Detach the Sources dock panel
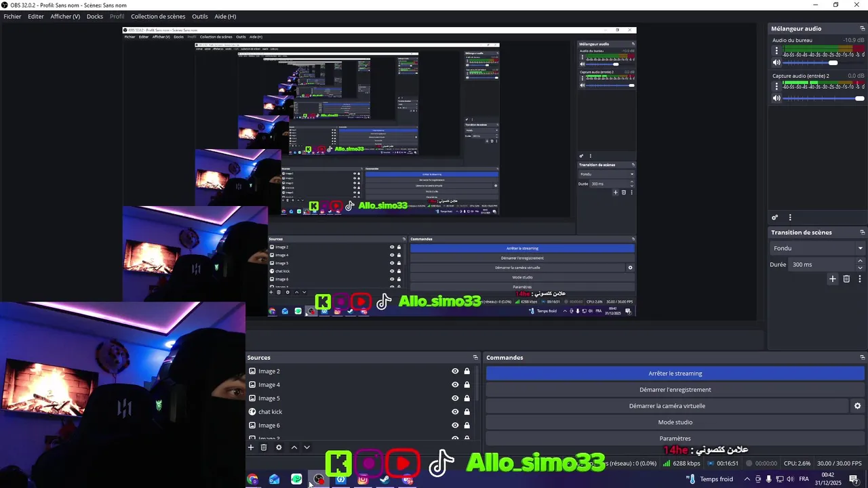The image size is (868, 488). (475, 357)
